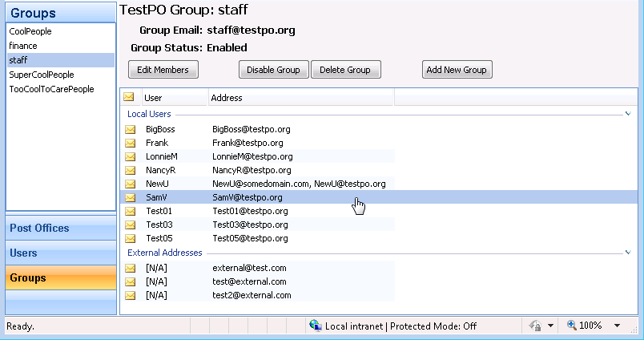Click the envelope icon beside SamV

click(x=131, y=197)
